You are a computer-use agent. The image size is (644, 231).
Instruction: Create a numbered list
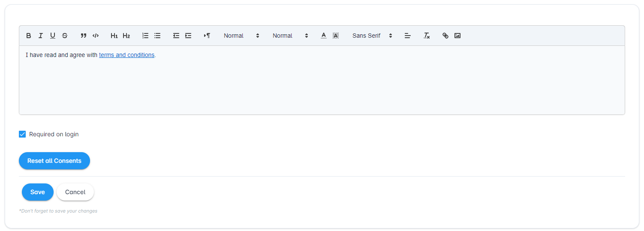pos(145,36)
